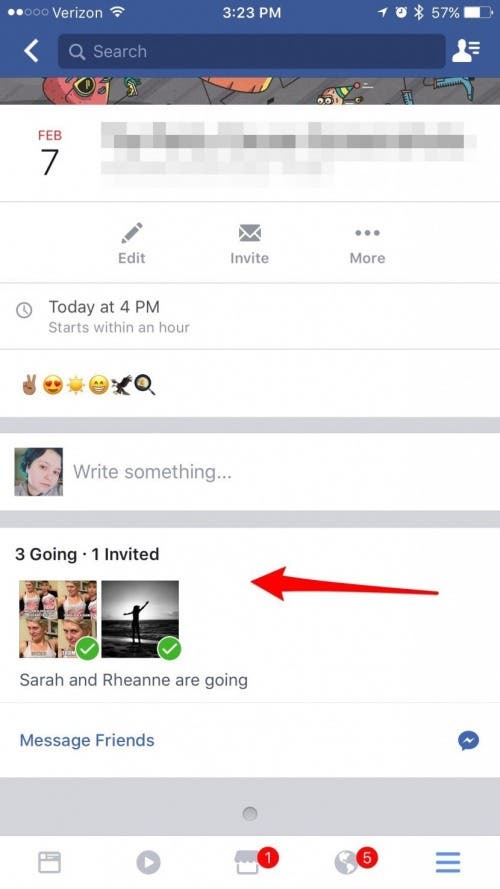The width and height of the screenshot is (500, 889).
Task: Tap the Today at 4 PM time row
Action: [x=250, y=316]
